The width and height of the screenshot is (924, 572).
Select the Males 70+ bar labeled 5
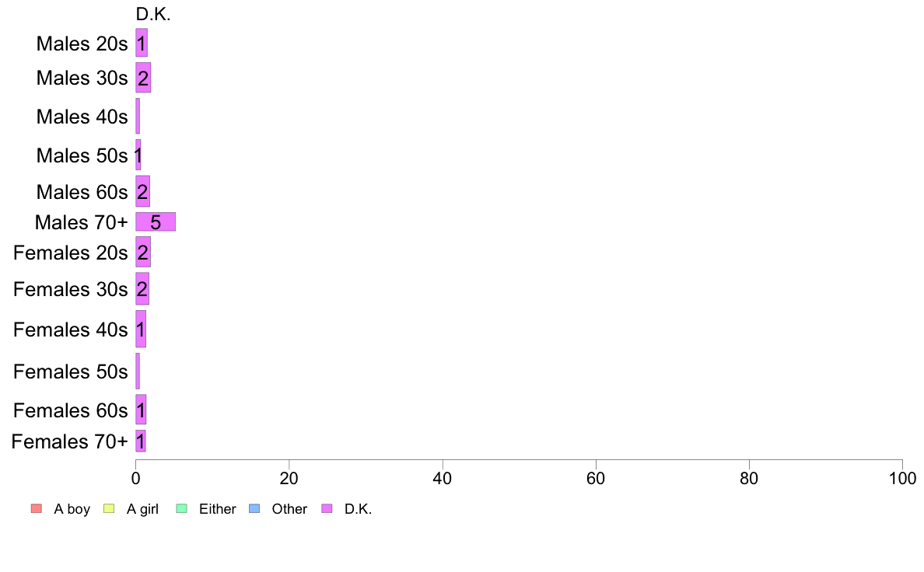(x=156, y=222)
